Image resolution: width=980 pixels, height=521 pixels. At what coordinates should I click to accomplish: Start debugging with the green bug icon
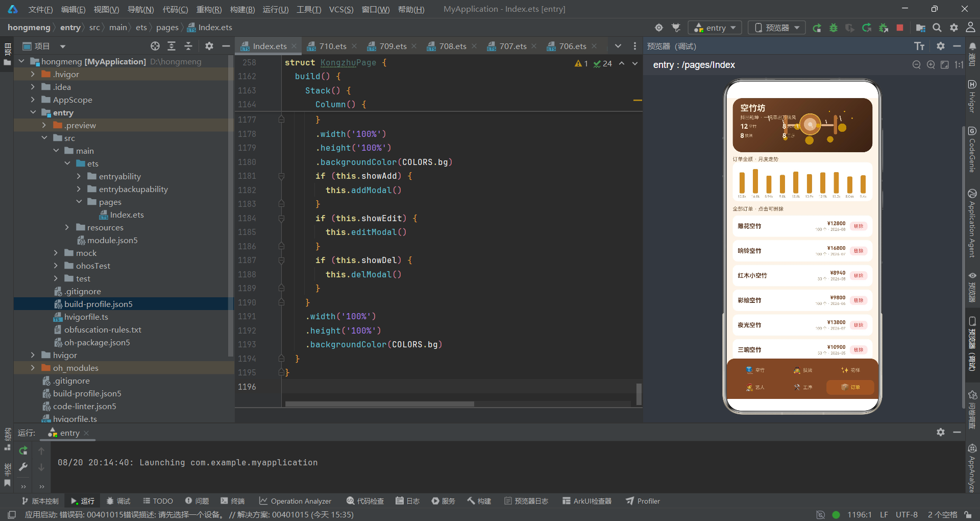click(834, 28)
